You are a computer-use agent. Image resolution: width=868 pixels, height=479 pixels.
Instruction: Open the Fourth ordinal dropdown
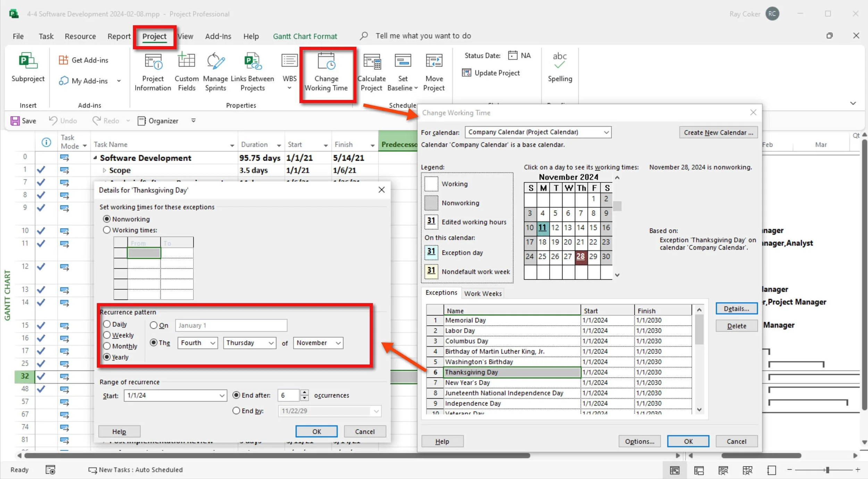(198, 343)
